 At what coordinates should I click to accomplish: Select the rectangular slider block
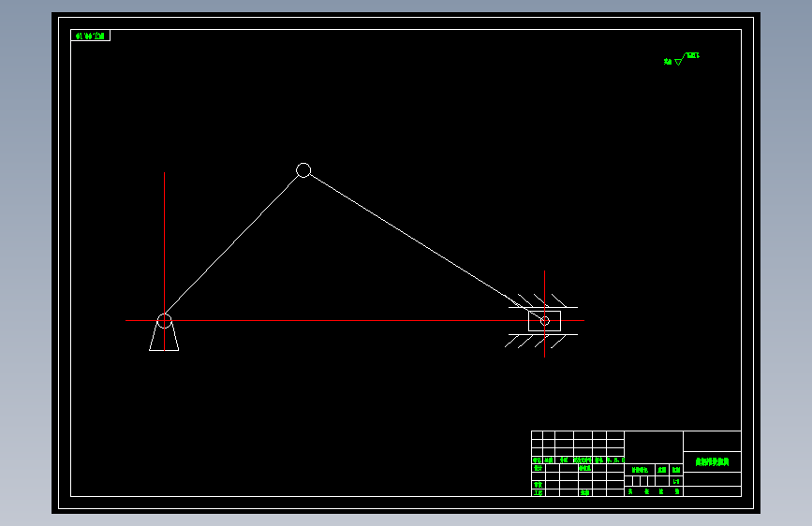[x=544, y=321]
